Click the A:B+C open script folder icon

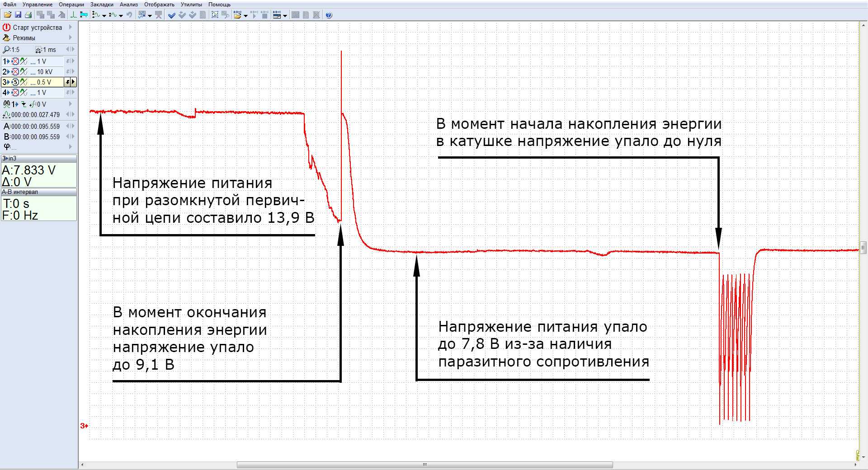238,15
